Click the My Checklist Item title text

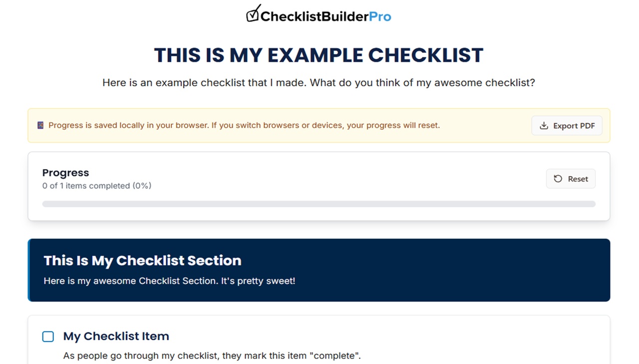point(116,336)
